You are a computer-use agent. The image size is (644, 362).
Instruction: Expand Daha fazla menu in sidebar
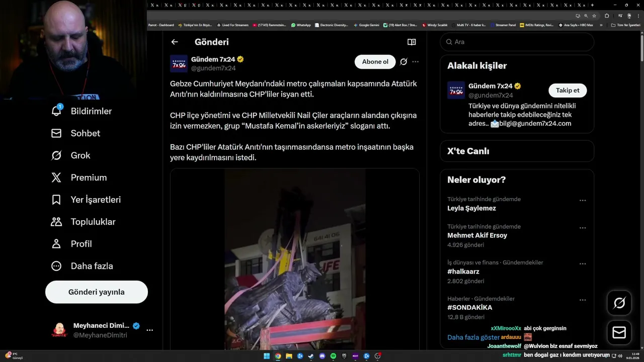tap(82, 266)
